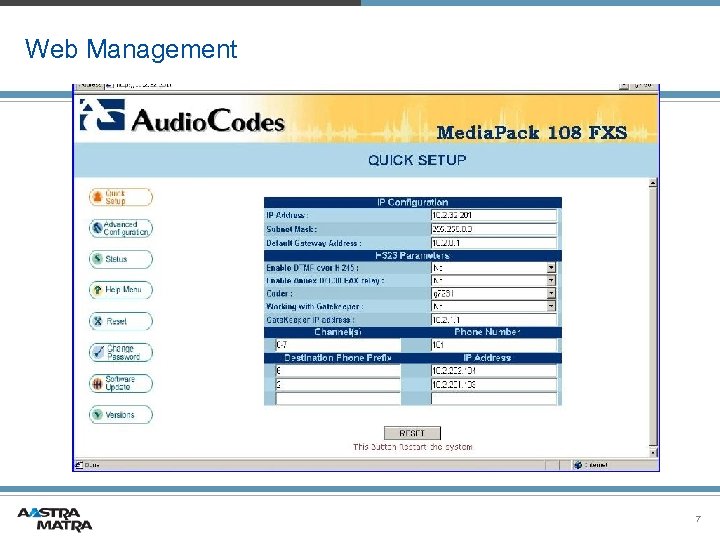Click the Phone Number column header
720x540 pixels.
(487, 332)
